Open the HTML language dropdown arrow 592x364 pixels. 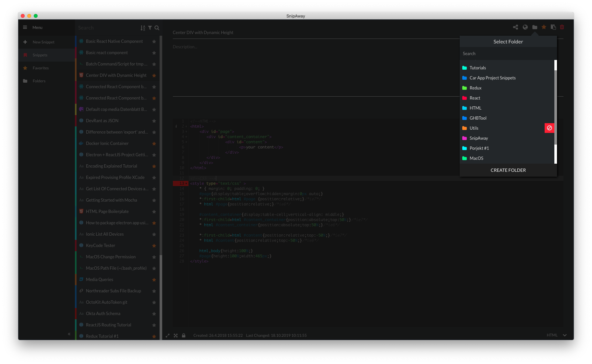pos(565,335)
